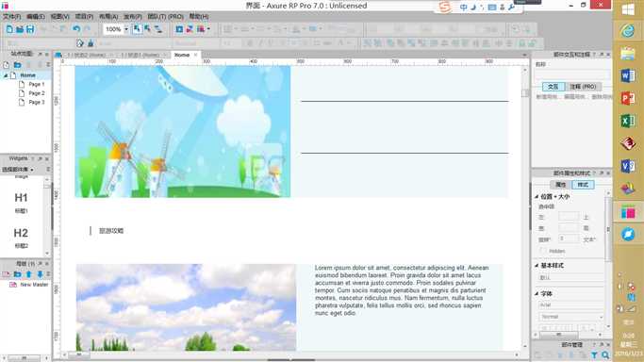Viewport: 644px width, 362px height.
Task: Click the Publish generate icon in toolbar
Action: click(x=201, y=29)
